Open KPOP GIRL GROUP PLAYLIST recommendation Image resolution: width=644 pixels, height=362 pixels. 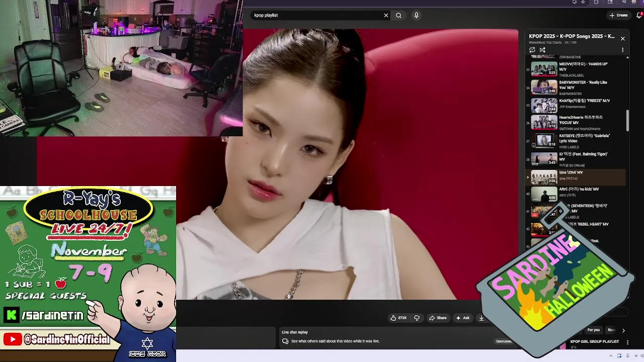pos(595,342)
